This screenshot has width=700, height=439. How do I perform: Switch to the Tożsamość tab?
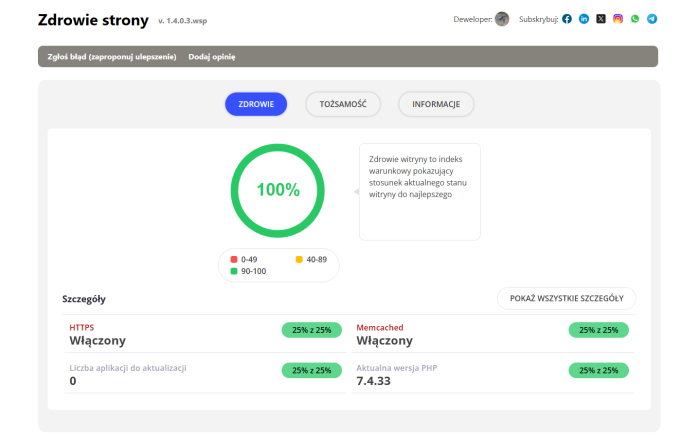pos(343,104)
